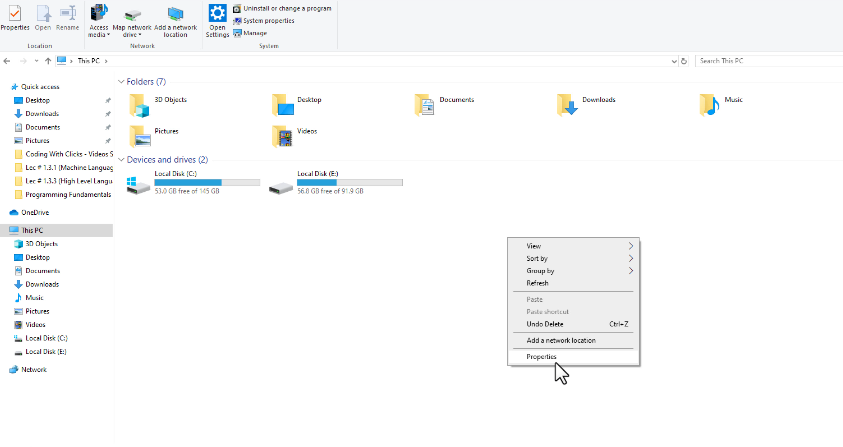This screenshot has height=447, width=843.
Task: Select This PC in navigation pane
Action: [56, 230]
